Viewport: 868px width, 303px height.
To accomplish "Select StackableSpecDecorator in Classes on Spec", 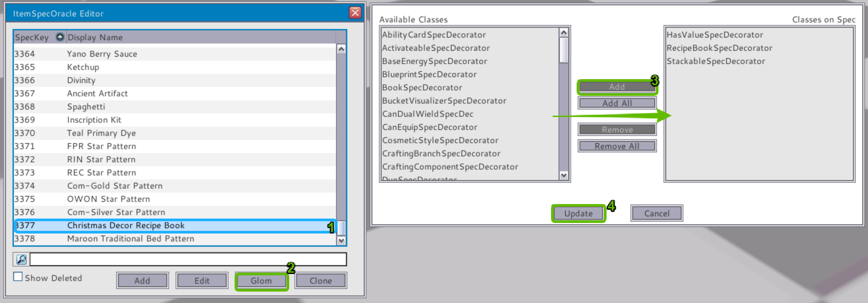I will point(716,61).
